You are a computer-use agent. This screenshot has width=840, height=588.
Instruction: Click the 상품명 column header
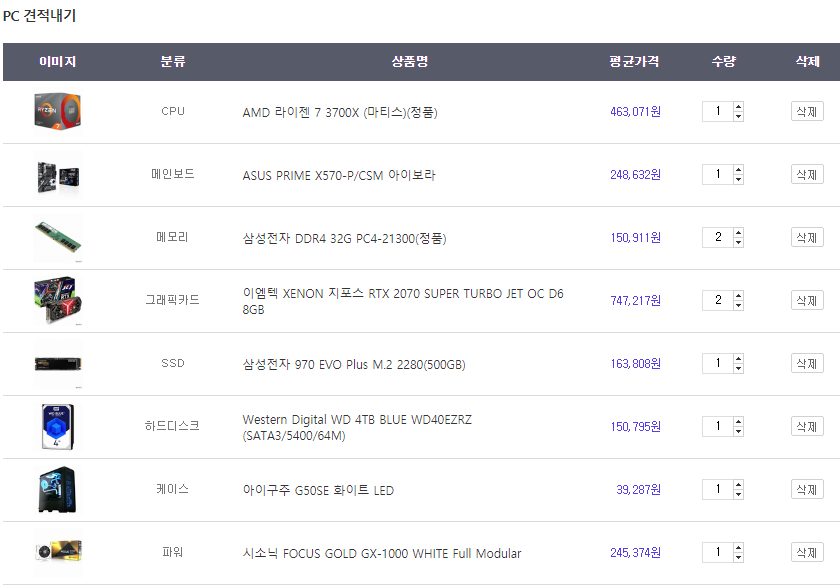410,62
